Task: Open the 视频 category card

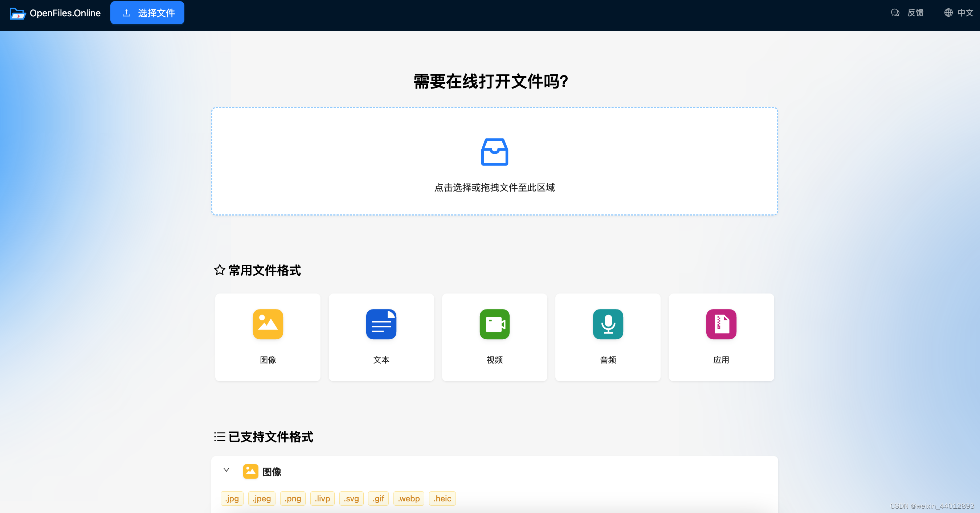Action: click(x=495, y=337)
